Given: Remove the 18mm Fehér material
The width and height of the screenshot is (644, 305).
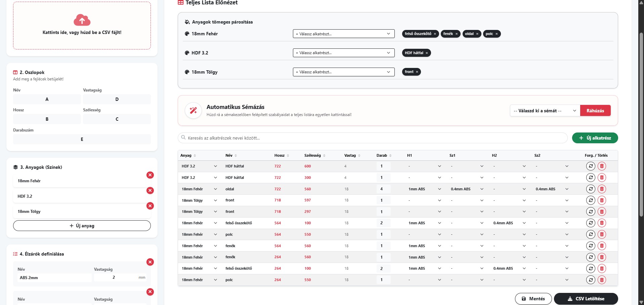Looking at the screenshot, I should 150,175.
